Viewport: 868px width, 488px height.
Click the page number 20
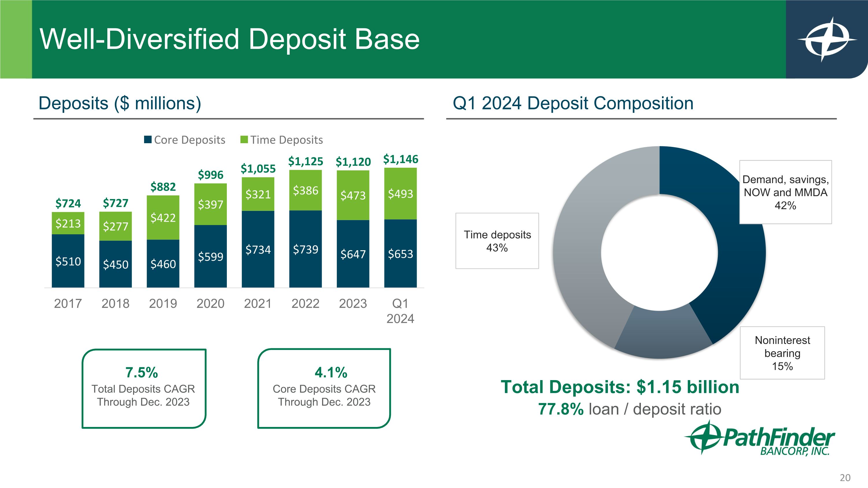click(x=845, y=478)
